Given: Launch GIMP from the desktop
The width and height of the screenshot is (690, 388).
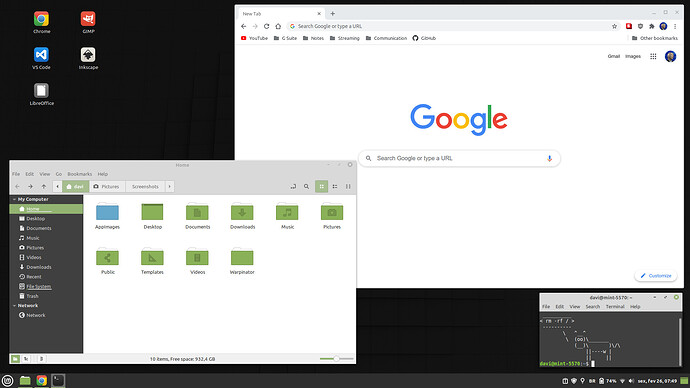Looking at the screenshot, I should tap(88, 19).
